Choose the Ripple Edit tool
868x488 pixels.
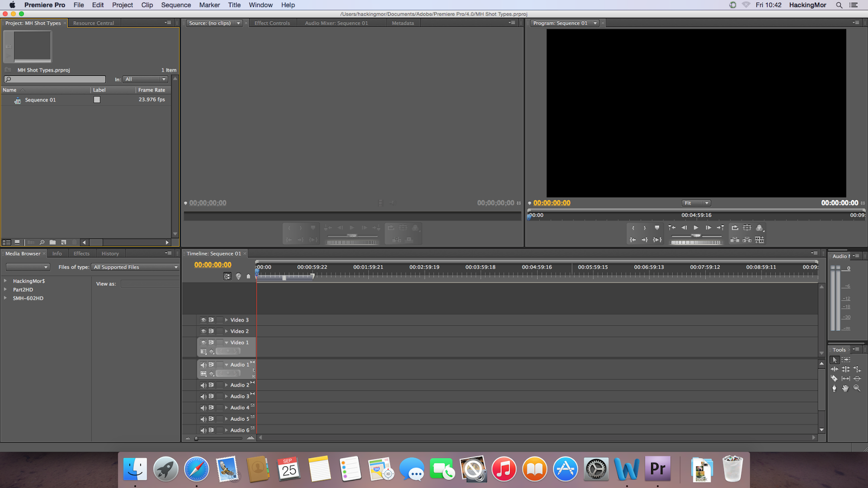pos(834,369)
